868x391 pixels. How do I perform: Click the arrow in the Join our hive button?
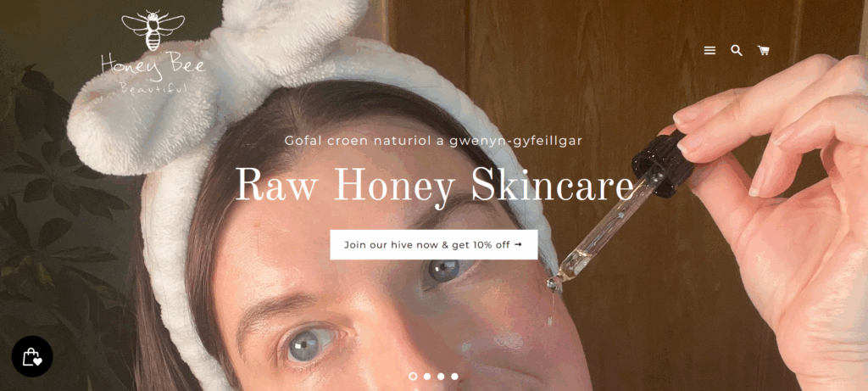click(518, 244)
